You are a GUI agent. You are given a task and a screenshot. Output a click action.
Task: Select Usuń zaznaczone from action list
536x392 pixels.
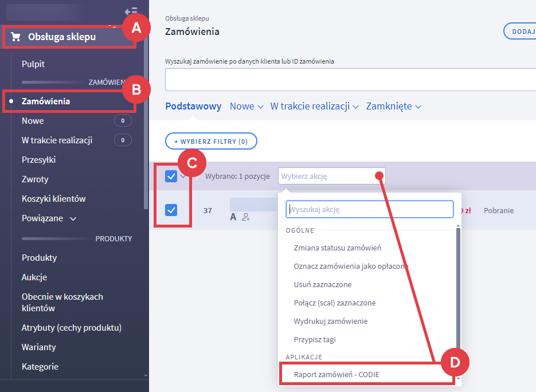click(x=322, y=285)
